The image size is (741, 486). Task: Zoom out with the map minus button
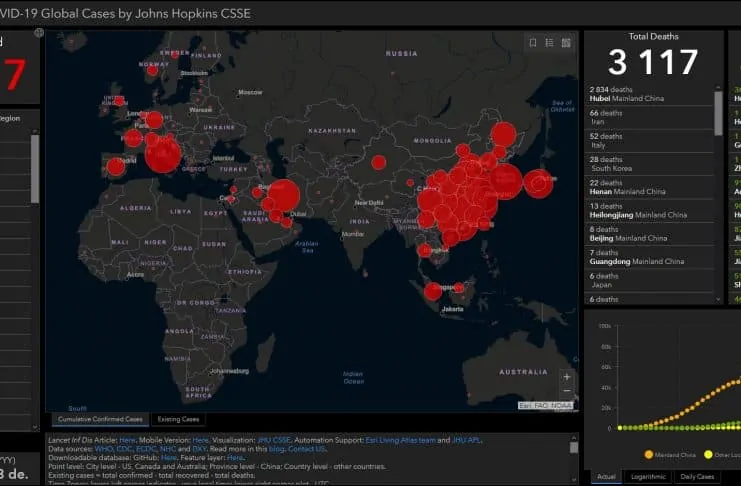coord(567,391)
